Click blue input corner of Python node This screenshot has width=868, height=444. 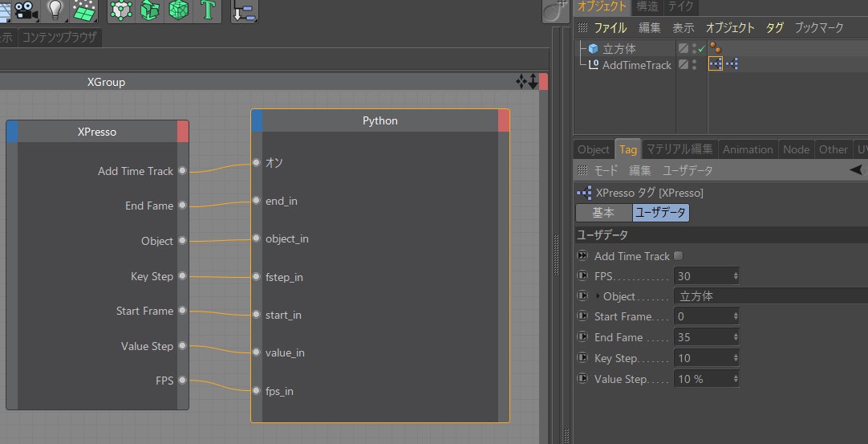pos(257,121)
